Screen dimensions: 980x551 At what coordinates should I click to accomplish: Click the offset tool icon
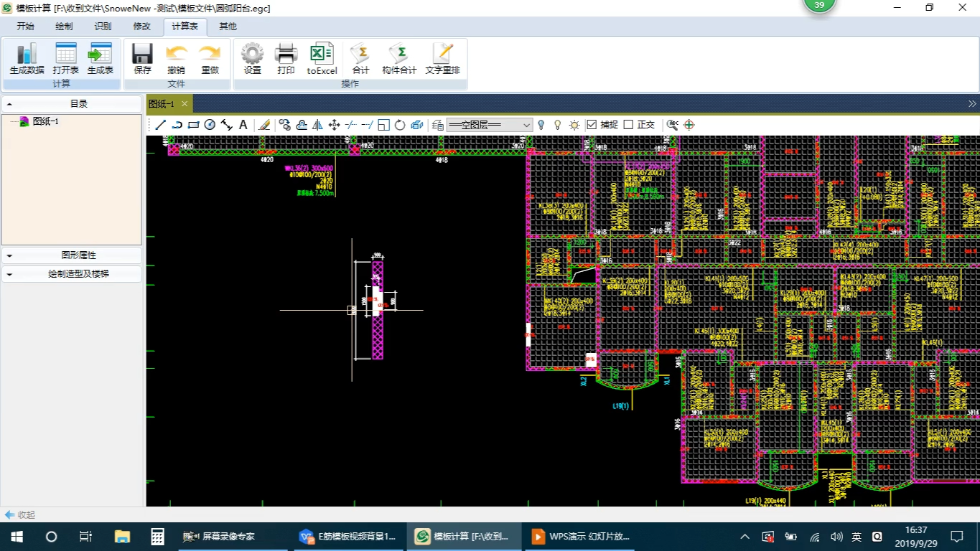point(302,125)
